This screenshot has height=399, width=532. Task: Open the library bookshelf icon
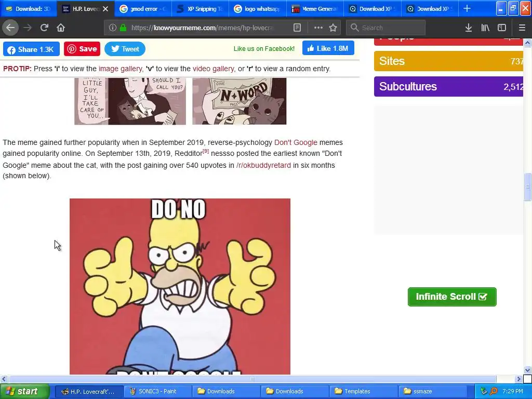[x=485, y=28]
